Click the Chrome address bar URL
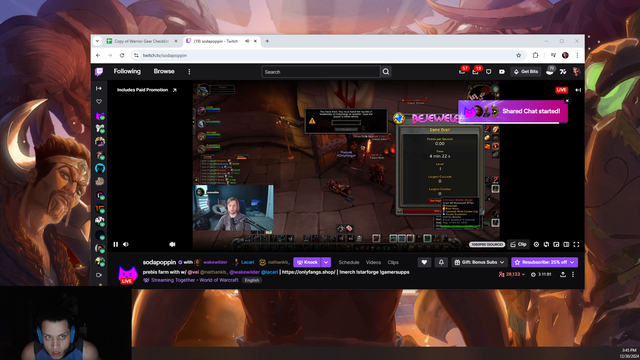640x360 pixels. tap(165, 55)
